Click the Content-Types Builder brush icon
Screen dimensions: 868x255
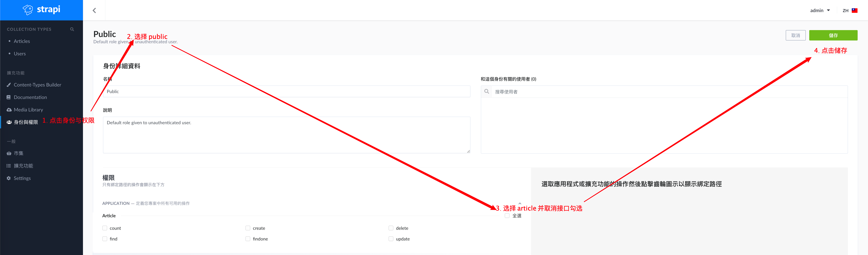(x=9, y=85)
